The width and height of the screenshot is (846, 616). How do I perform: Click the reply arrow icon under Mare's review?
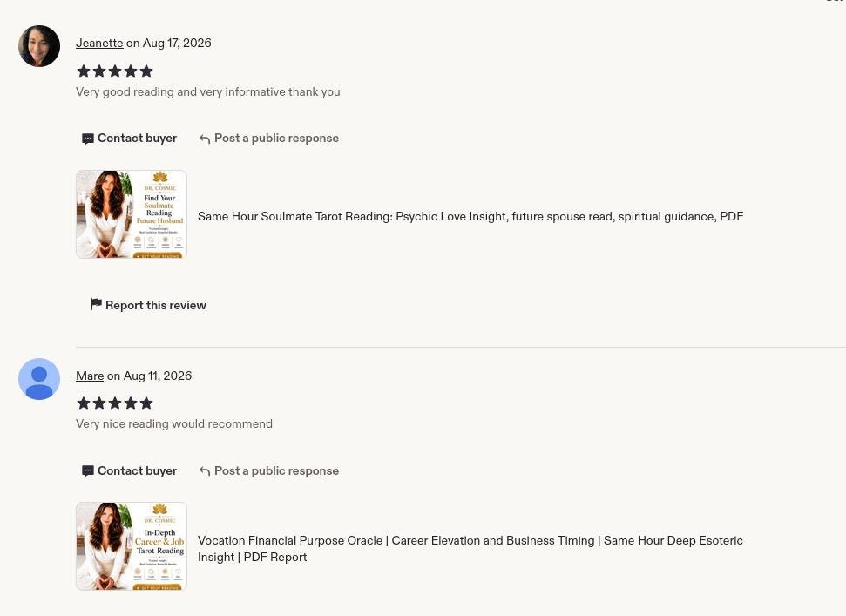click(205, 471)
